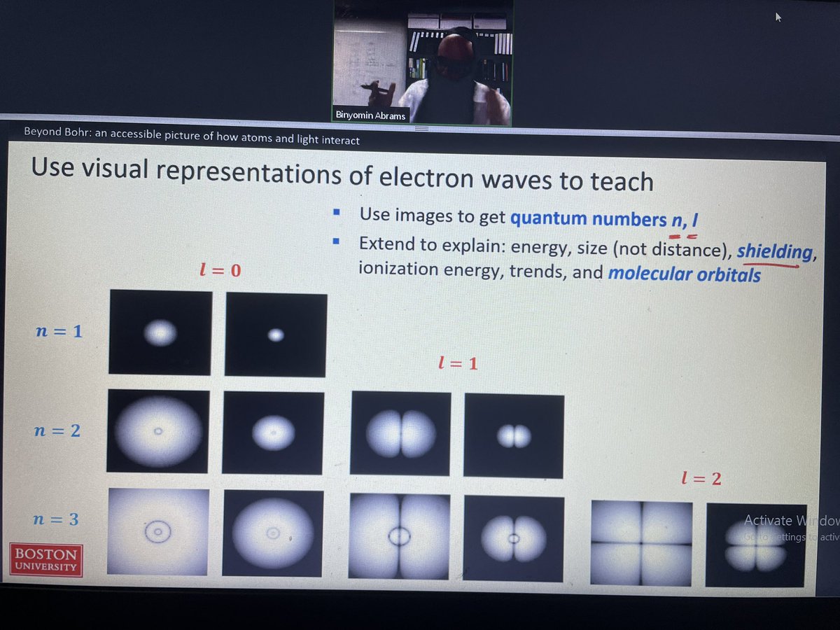Select Binyomin Abrams' video thumbnail
Screen dimensions: 840x630
423,62
